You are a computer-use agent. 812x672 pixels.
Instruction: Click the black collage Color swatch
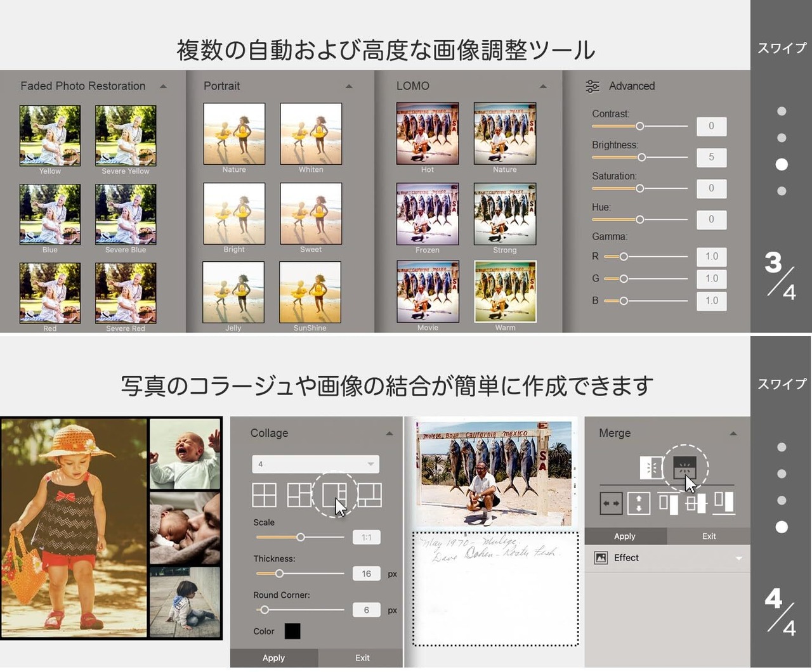[292, 631]
